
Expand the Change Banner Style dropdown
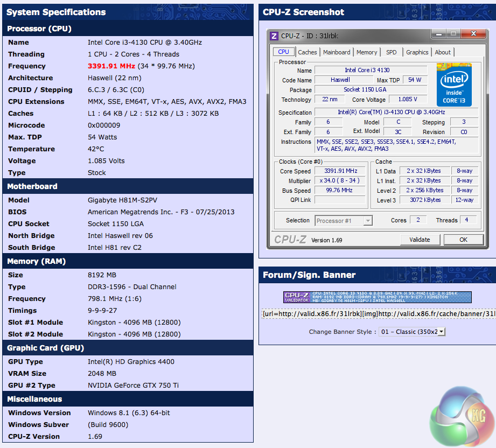pos(412,332)
